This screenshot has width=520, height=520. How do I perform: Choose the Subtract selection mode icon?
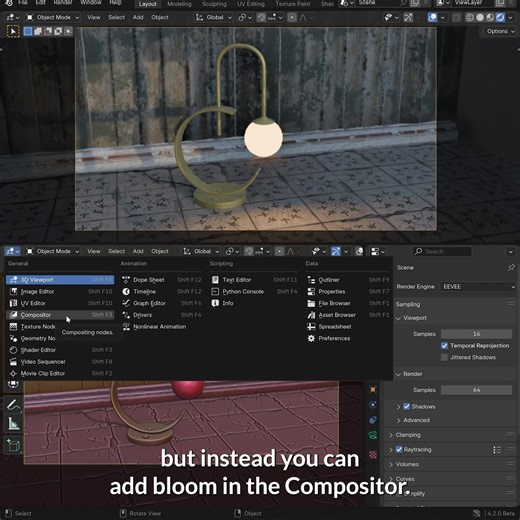point(48,31)
